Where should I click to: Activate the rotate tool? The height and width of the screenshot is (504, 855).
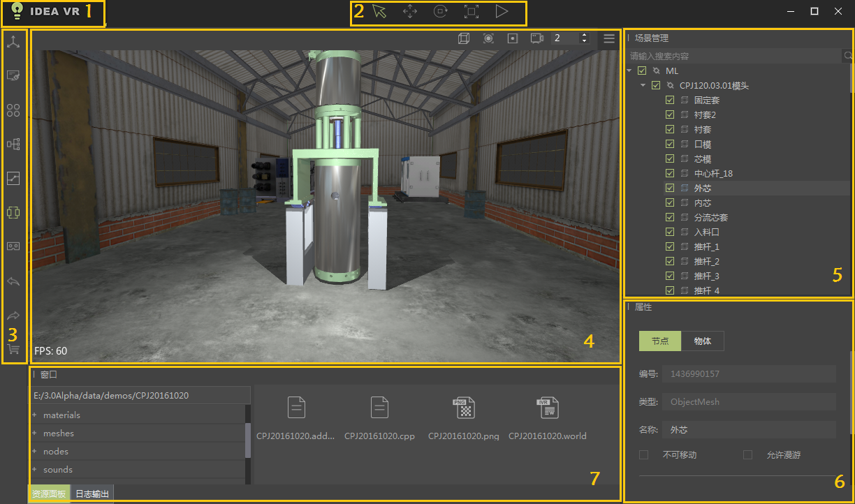441,11
